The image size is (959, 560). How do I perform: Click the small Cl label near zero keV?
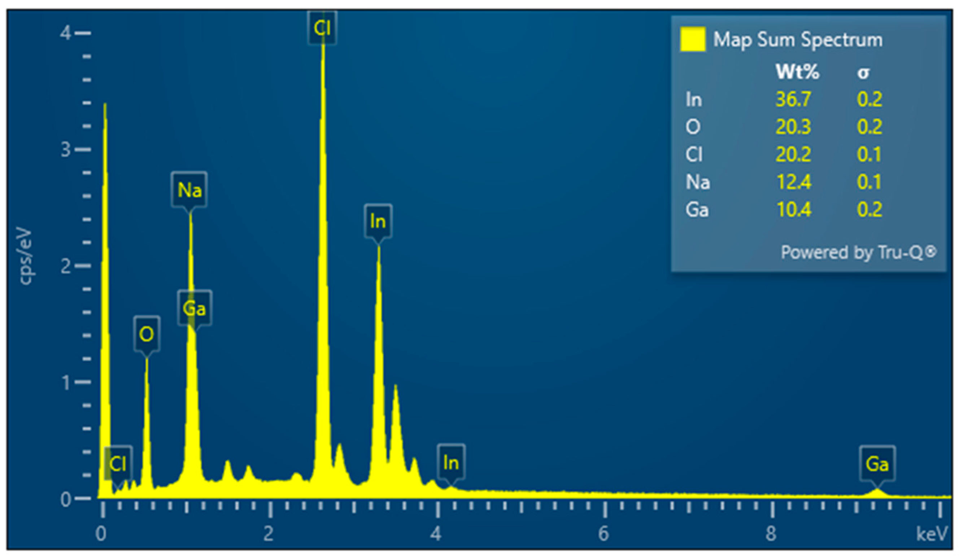click(x=118, y=464)
